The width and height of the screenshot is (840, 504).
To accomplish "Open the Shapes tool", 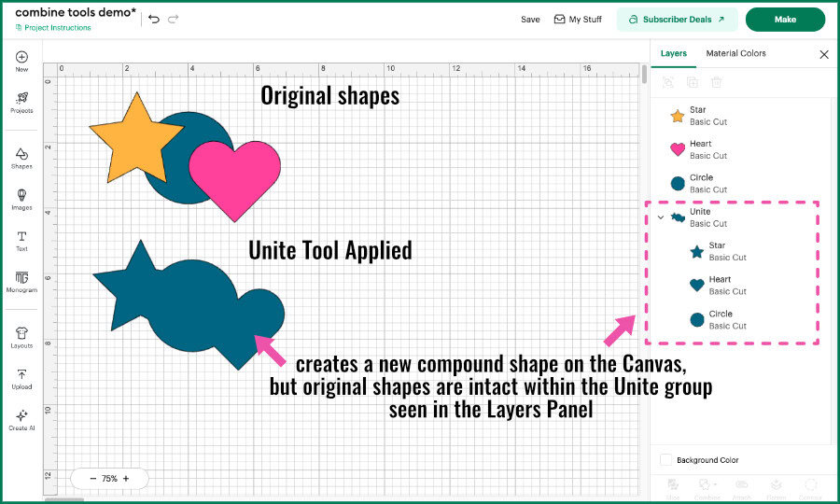I will click(21, 158).
